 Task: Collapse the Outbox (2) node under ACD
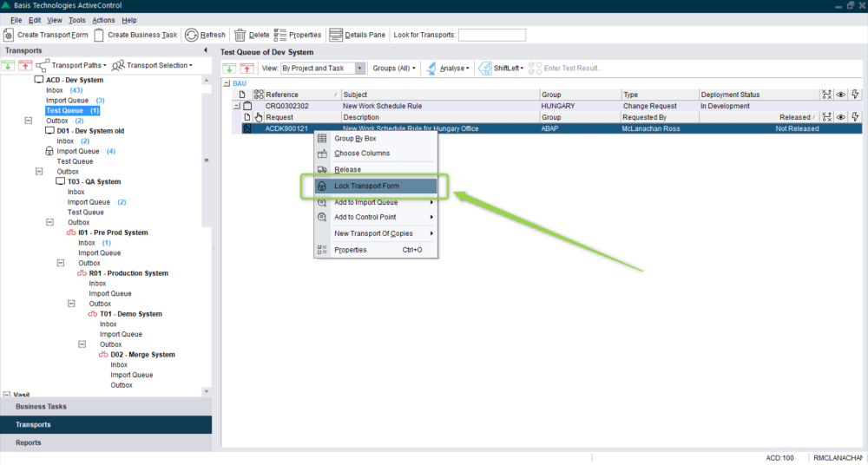pos(29,121)
